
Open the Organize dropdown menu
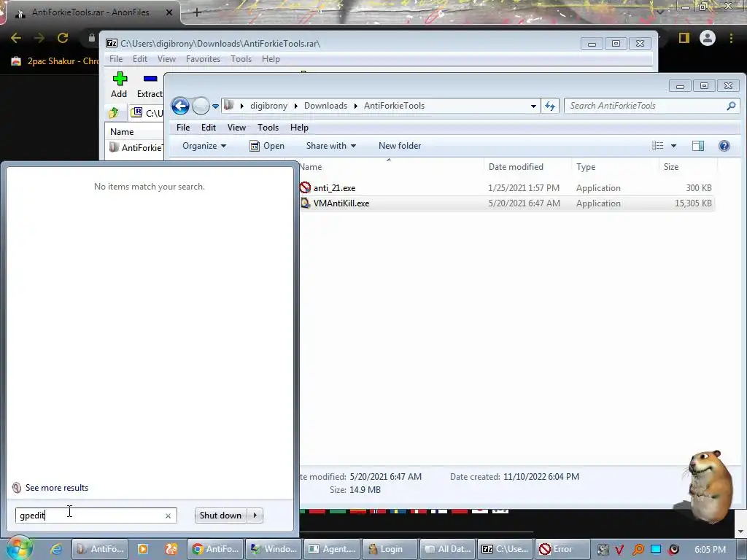[x=204, y=146]
